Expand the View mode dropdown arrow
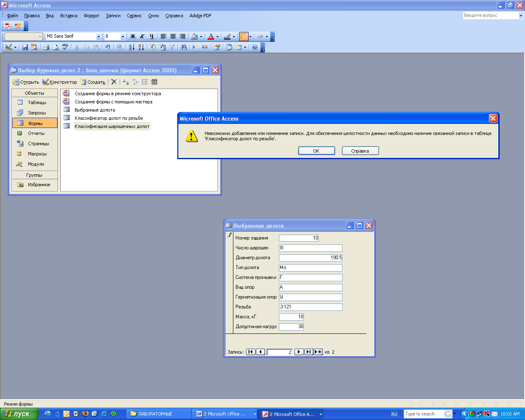The image size is (525, 420). coord(15,47)
